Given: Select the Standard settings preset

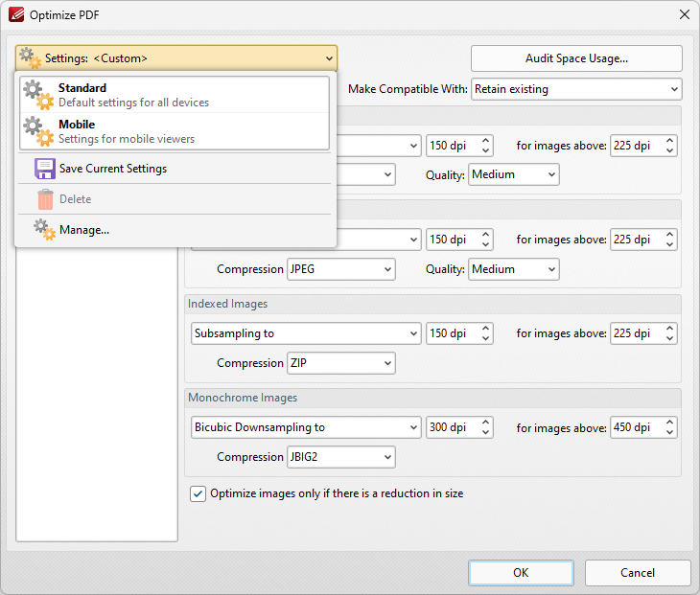Looking at the screenshot, I should (175, 95).
